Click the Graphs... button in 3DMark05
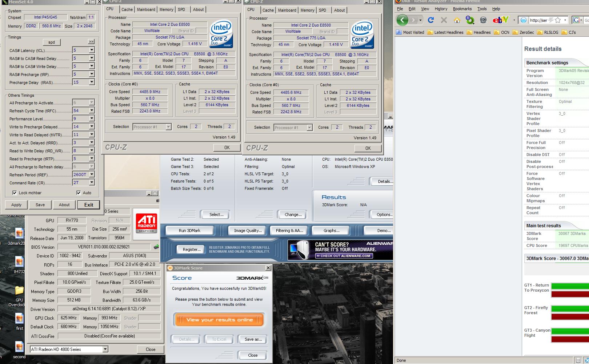 click(331, 231)
